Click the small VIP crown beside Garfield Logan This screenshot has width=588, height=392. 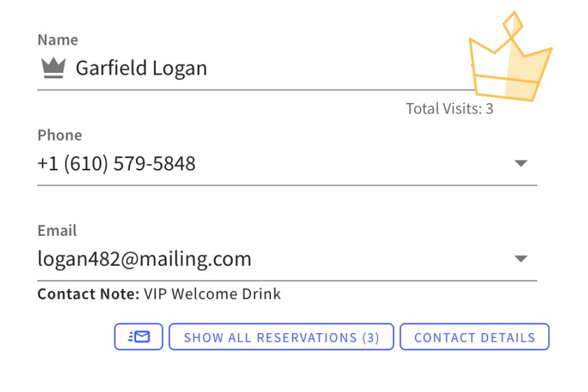(x=53, y=68)
